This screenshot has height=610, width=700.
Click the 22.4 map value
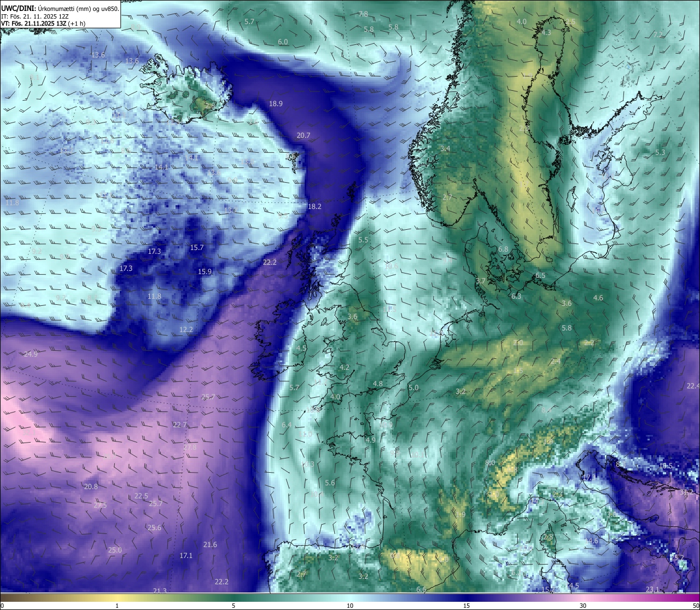(x=693, y=386)
